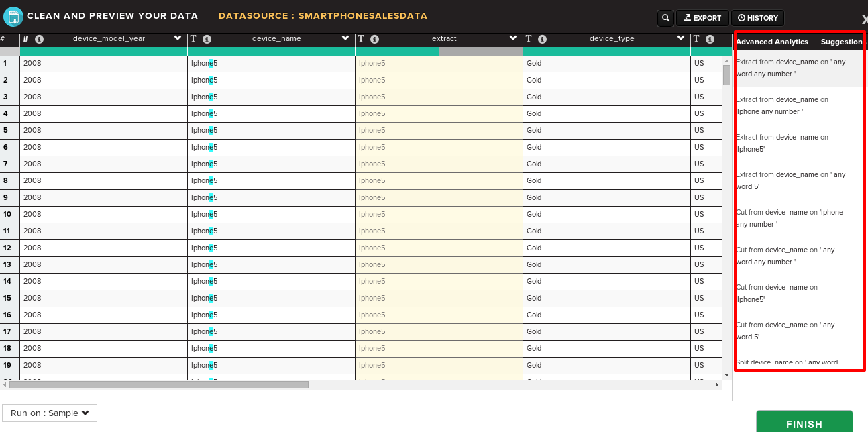The height and width of the screenshot is (432, 868).
Task: Expand device_name column dropdown
Action: [x=345, y=38]
